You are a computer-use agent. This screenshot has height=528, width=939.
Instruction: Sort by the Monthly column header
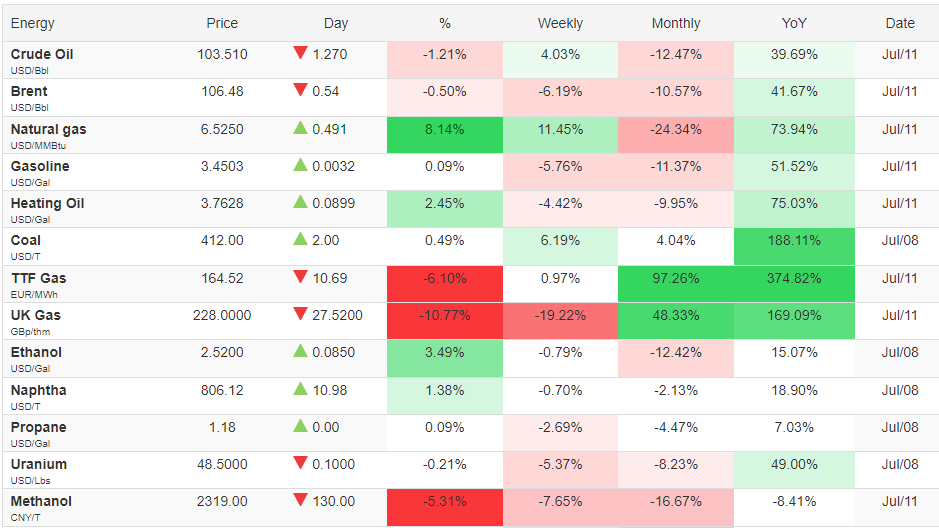coord(676,23)
